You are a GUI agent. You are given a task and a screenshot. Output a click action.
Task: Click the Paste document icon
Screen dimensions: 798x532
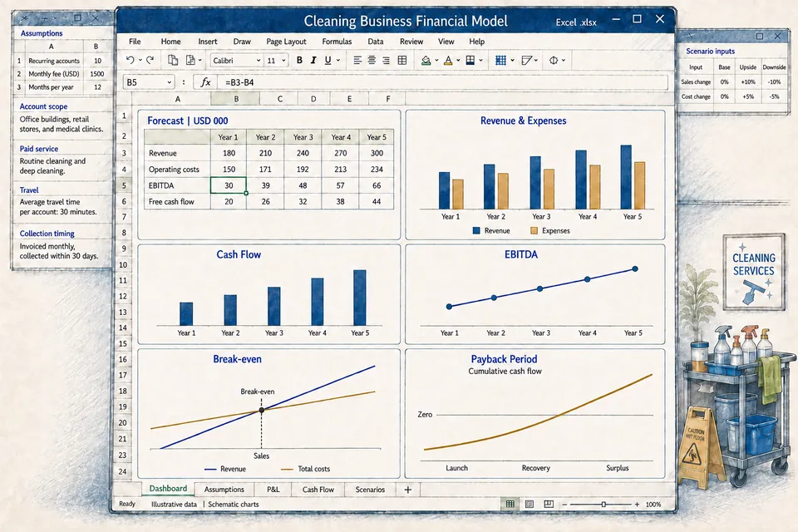point(190,60)
